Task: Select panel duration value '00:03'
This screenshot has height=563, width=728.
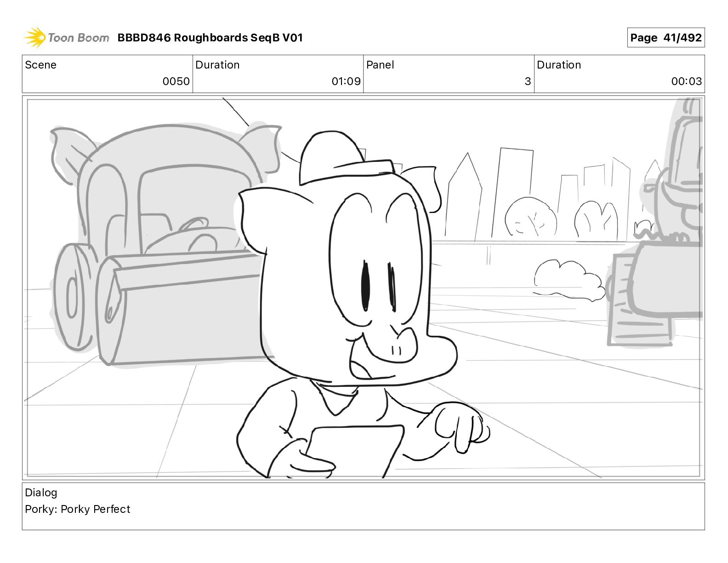Action: coord(687,81)
